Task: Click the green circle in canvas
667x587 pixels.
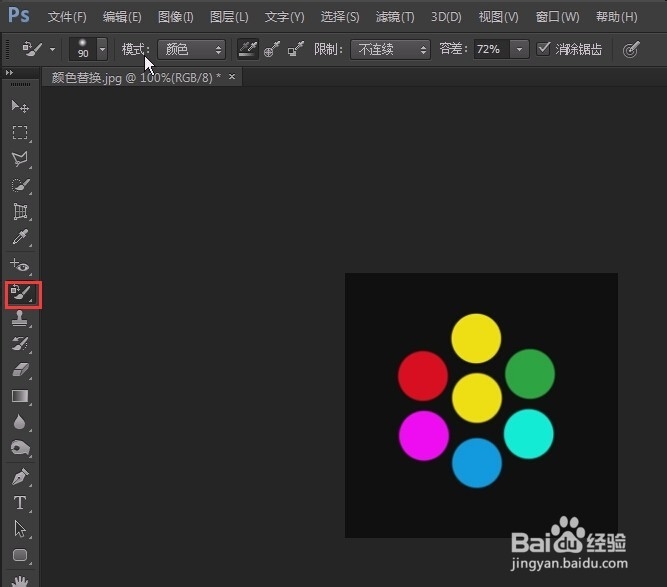Action: coord(530,374)
